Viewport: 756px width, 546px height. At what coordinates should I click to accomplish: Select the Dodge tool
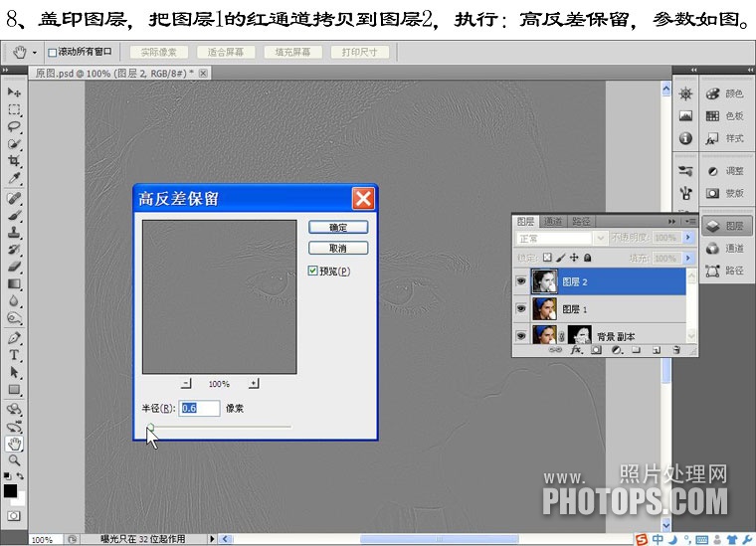coord(14,318)
